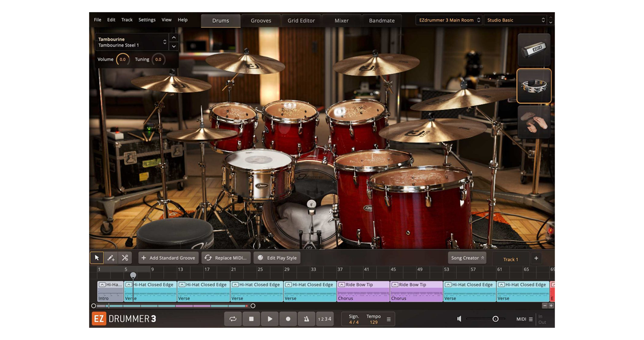Click the master volume slider handle
Screen dimensions: 644x340
[x=496, y=319]
